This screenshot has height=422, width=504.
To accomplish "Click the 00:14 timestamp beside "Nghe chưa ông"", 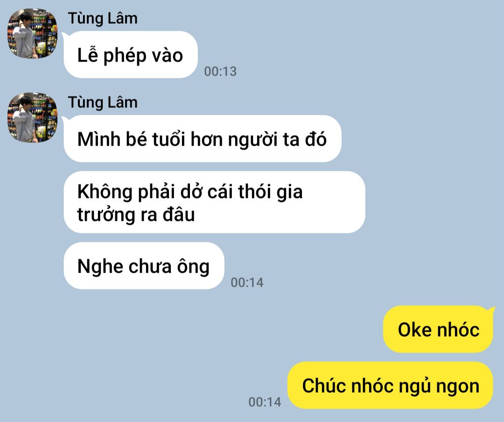I will [x=247, y=282].
